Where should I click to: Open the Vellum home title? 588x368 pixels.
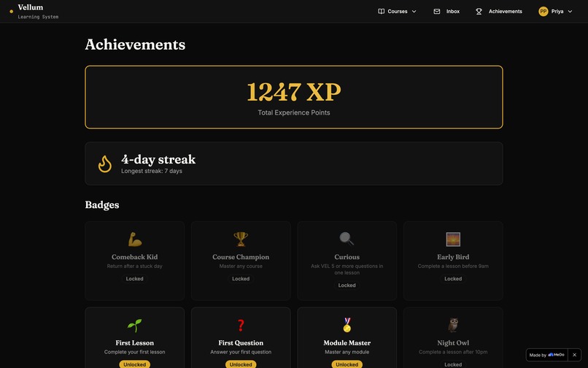coord(31,7)
